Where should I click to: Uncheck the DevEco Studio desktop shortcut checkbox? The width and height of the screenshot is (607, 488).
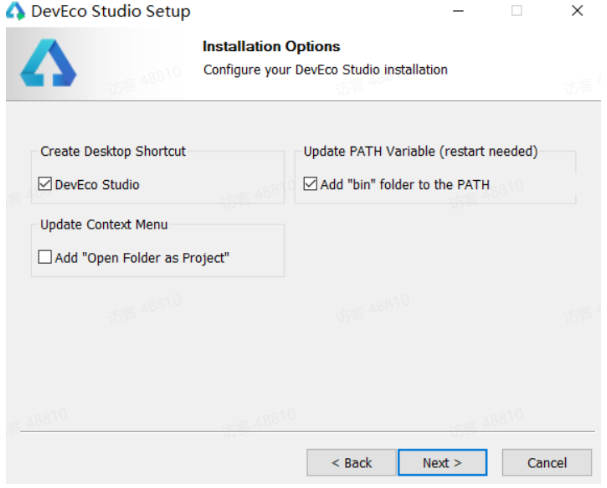click(44, 185)
